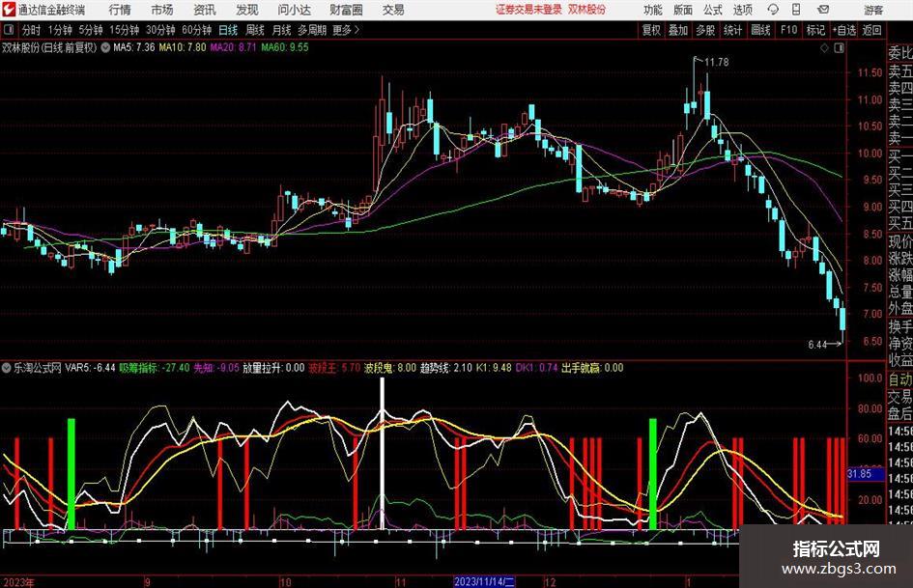The width and height of the screenshot is (913, 588).
Task: Open the 公式 menu
Action: pyautogui.click(x=713, y=10)
